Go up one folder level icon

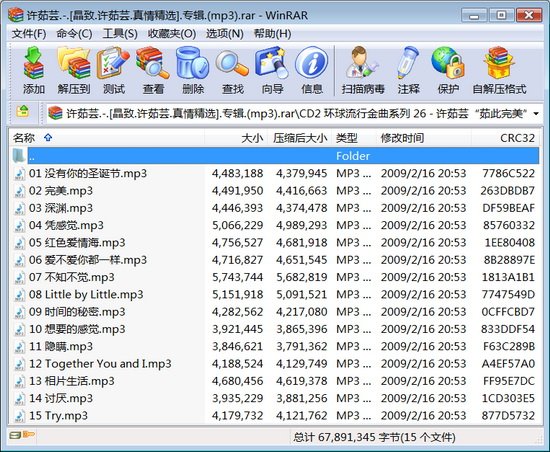(22, 112)
